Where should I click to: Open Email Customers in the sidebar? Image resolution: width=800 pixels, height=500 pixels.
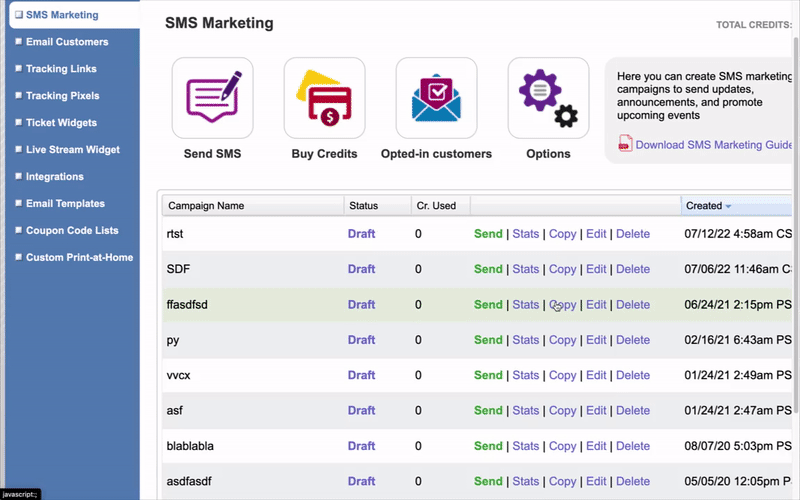[67, 42]
